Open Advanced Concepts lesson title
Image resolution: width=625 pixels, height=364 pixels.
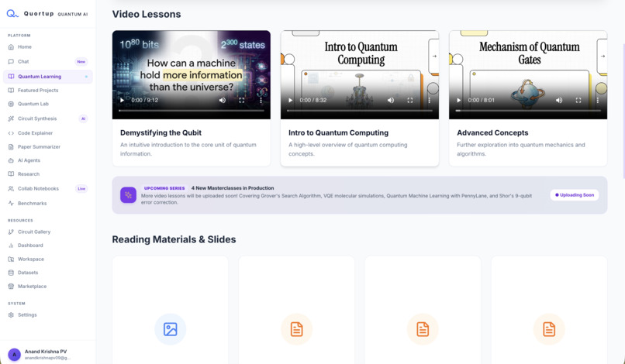click(492, 132)
